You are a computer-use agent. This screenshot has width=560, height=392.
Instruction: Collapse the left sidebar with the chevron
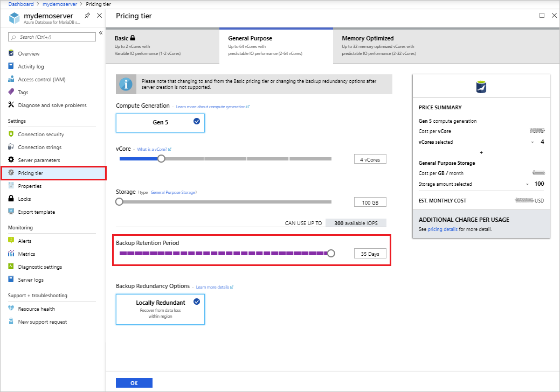click(x=100, y=32)
